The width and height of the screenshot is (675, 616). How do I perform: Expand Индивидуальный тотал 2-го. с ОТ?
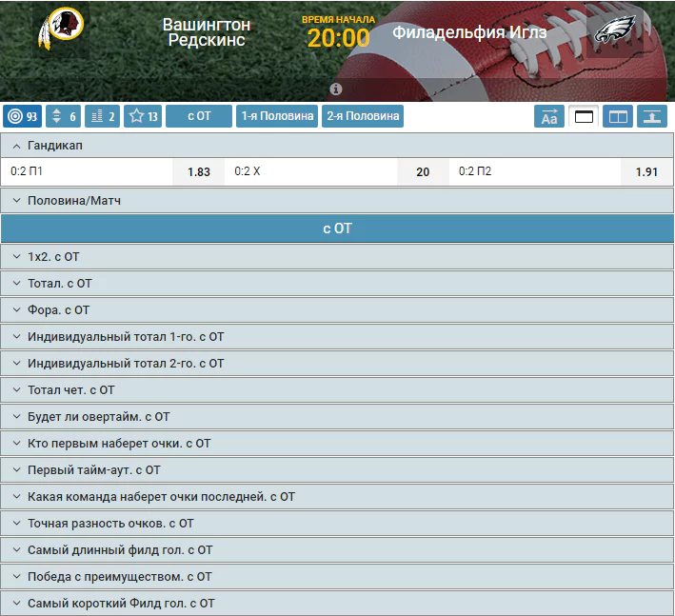(337, 364)
